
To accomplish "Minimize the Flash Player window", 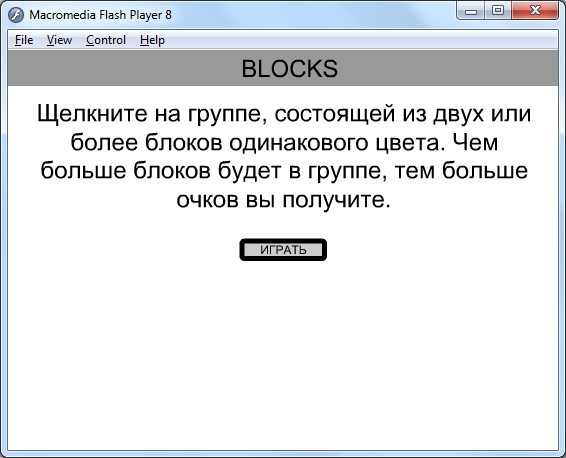I will tap(471, 11).
